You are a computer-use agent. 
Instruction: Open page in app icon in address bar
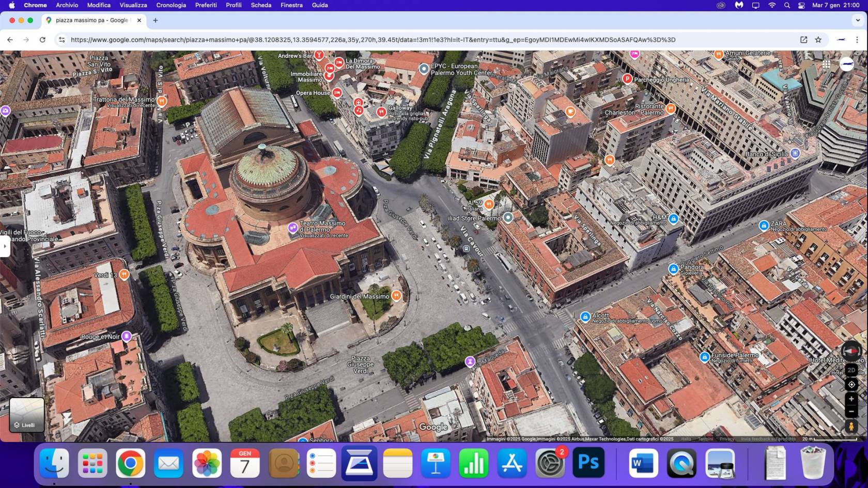click(803, 40)
